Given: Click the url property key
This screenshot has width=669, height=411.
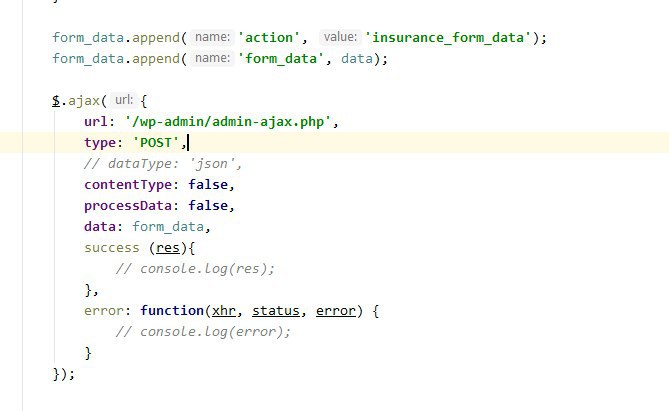Looking at the screenshot, I should (x=96, y=122).
